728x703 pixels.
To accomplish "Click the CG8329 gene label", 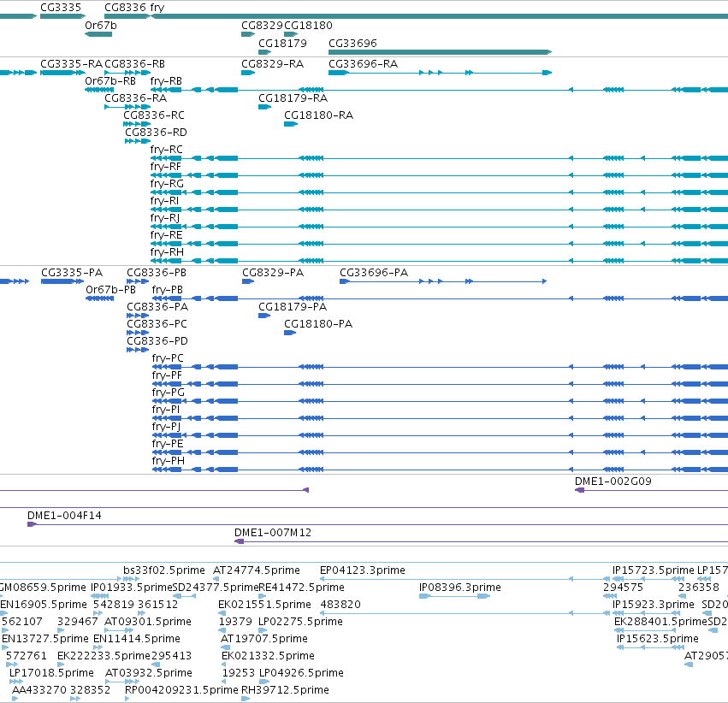I will [263, 26].
